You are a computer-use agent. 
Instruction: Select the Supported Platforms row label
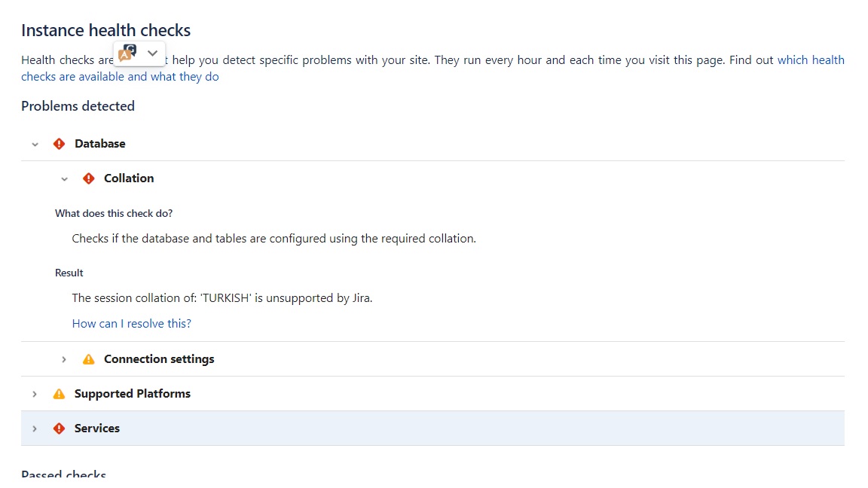pos(133,393)
